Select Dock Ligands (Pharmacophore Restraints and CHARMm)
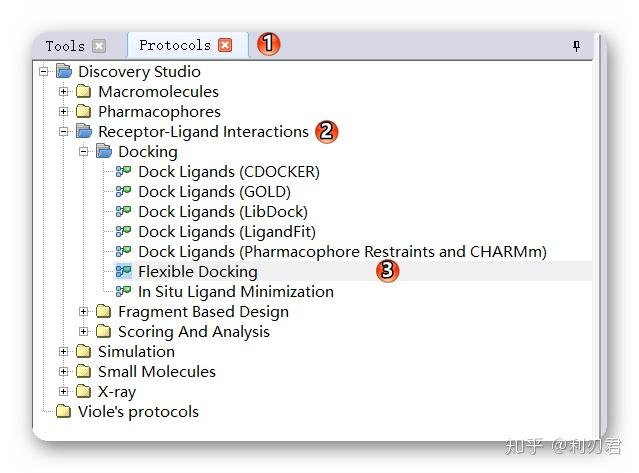The height and width of the screenshot is (473, 639). coord(342,251)
